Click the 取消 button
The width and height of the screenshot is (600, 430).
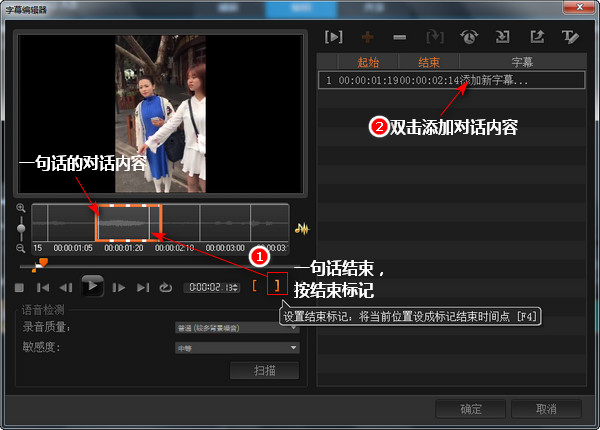coord(546,409)
